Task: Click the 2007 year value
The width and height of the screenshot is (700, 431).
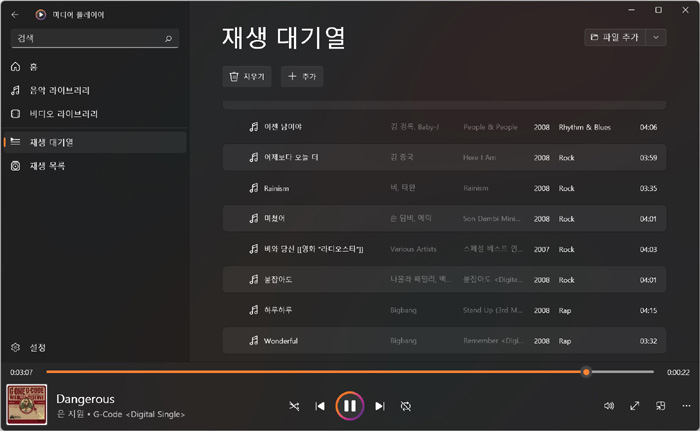Action: click(x=542, y=249)
